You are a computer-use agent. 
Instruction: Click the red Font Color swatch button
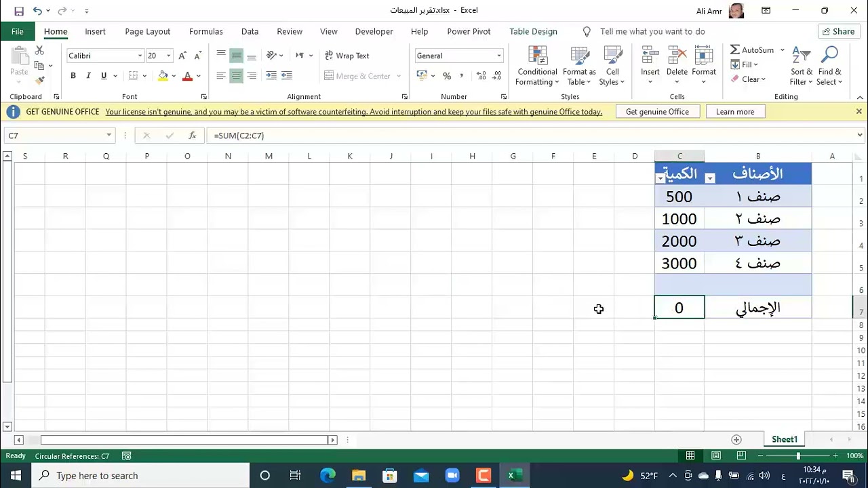(187, 76)
